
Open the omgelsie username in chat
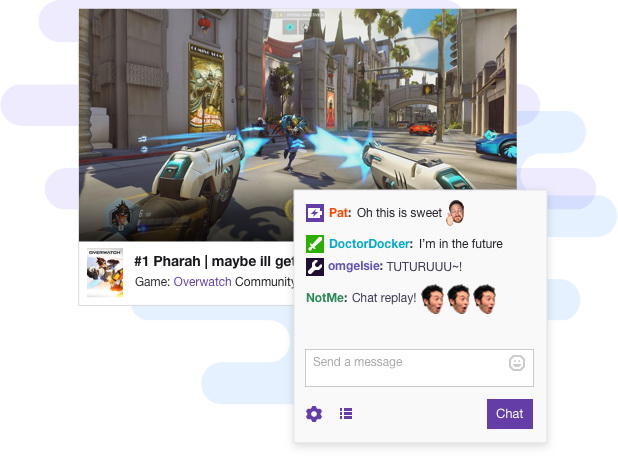pos(355,266)
